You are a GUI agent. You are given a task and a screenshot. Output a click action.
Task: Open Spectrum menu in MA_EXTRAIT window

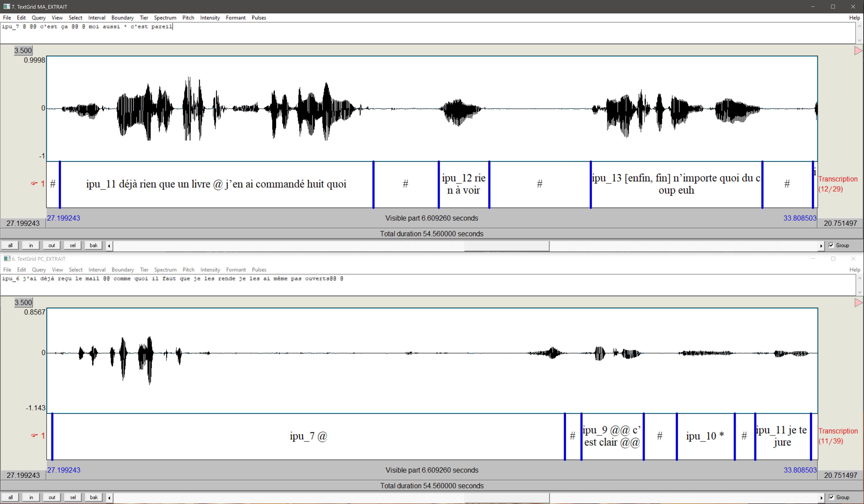(165, 17)
